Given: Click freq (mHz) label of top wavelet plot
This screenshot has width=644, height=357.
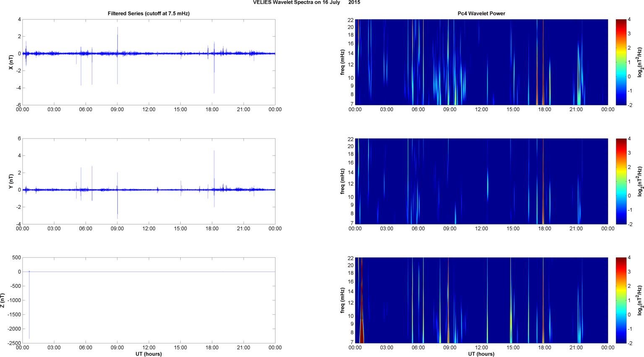Looking at the screenshot, I should pyautogui.click(x=343, y=62).
